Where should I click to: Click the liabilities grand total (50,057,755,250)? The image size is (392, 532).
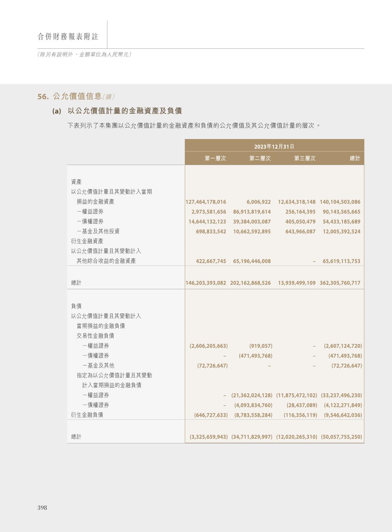coord(341,436)
